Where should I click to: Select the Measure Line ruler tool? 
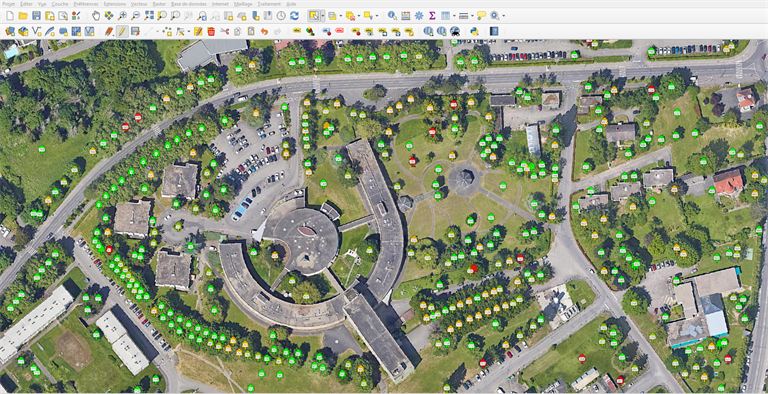[463, 16]
